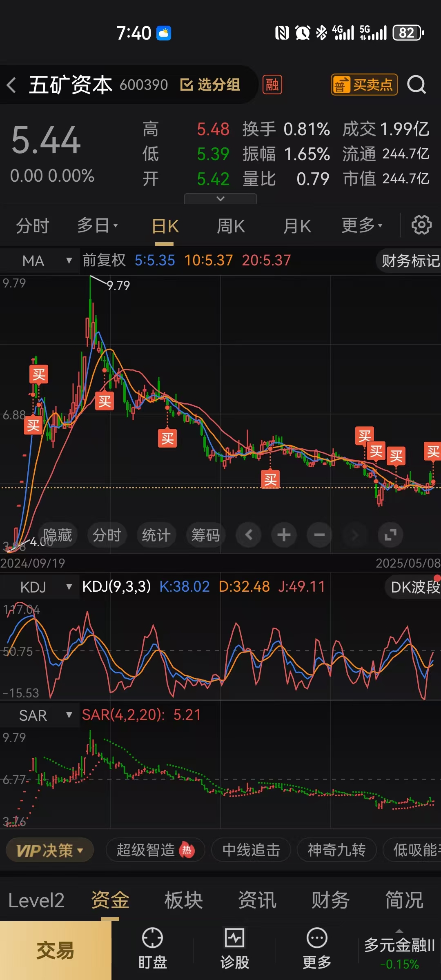The width and height of the screenshot is (441, 980).
Task: Open the search magnifier icon
Action: pyautogui.click(x=416, y=85)
